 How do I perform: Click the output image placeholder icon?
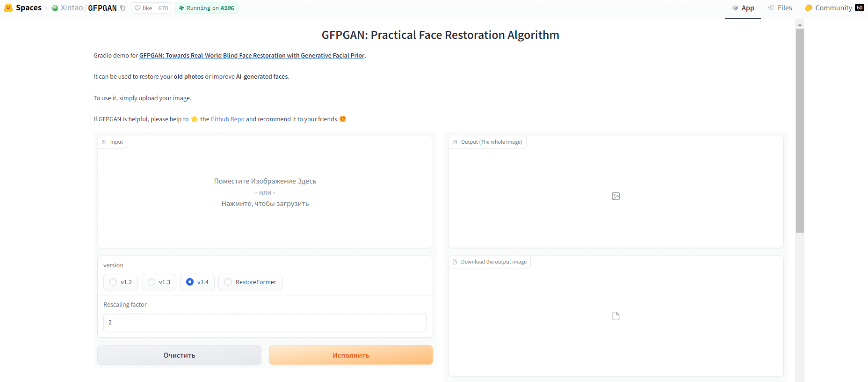click(615, 196)
